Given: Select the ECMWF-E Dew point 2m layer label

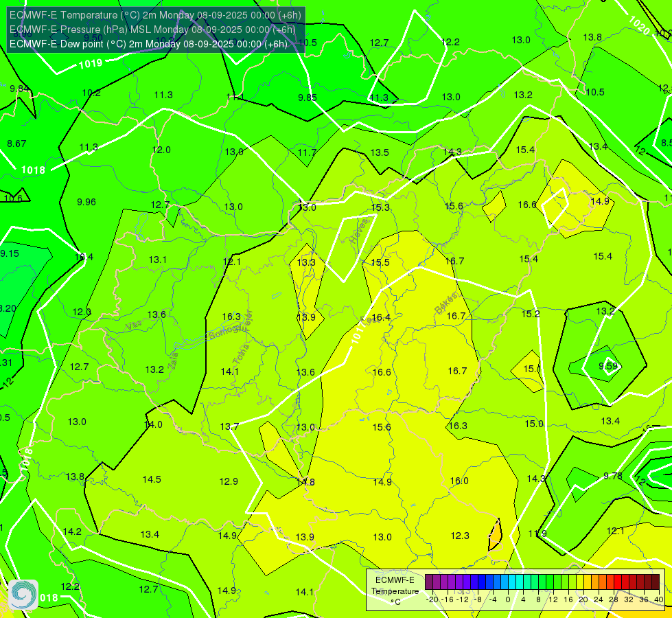Looking at the screenshot, I should click(x=148, y=44).
